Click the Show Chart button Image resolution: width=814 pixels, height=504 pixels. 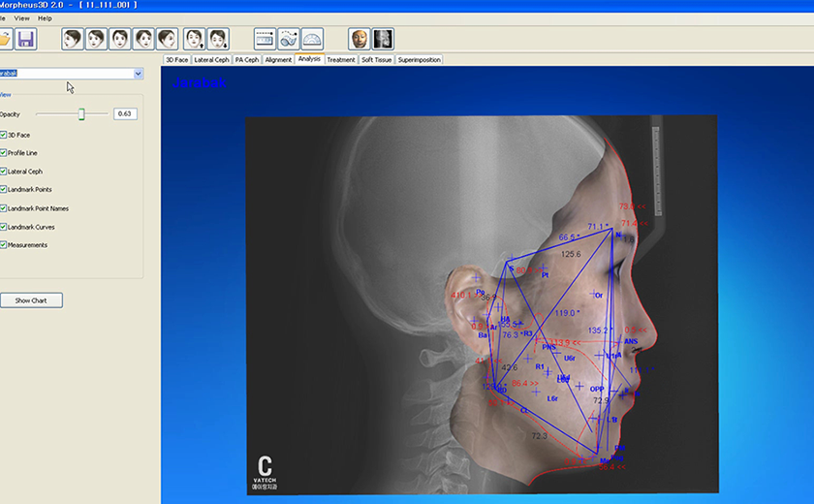[31, 300]
